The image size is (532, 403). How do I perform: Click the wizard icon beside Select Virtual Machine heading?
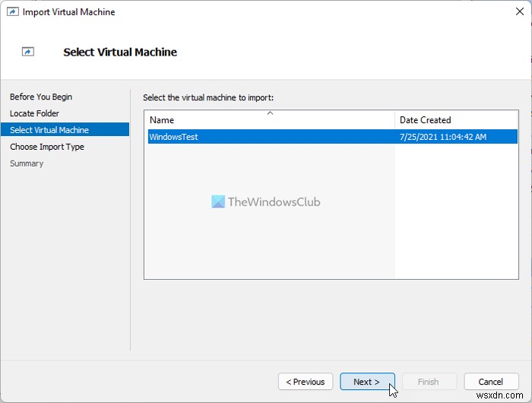[28, 52]
